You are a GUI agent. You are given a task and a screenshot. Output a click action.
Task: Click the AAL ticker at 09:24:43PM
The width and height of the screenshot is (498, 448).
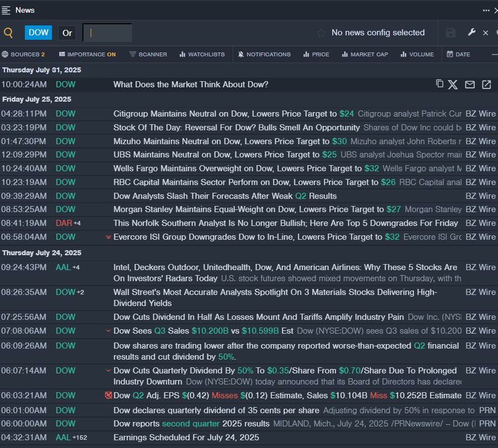tap(63, 267)
